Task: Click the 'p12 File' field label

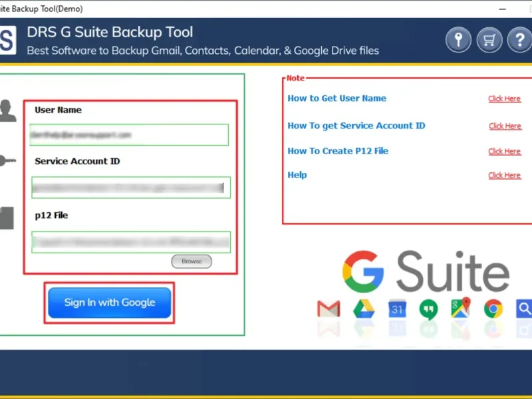Action: pyautogui.click(x=52, y=215)
